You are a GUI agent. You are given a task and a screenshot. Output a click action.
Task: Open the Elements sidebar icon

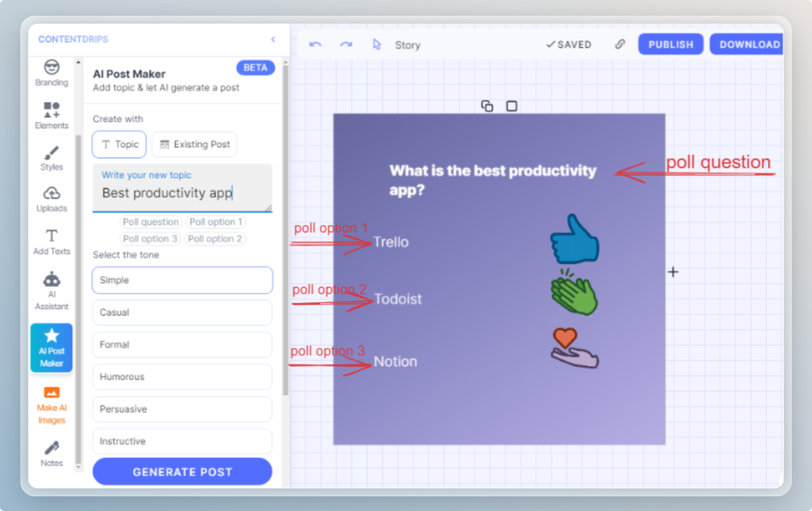(52, 115)
